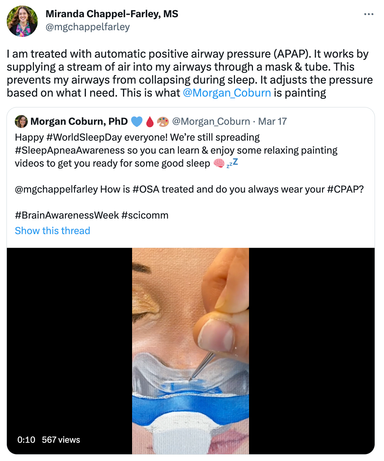Open the three-dot more options menu
Image resolution: width=384 pixels, height=461 pixels.
[x=368, y=14]
